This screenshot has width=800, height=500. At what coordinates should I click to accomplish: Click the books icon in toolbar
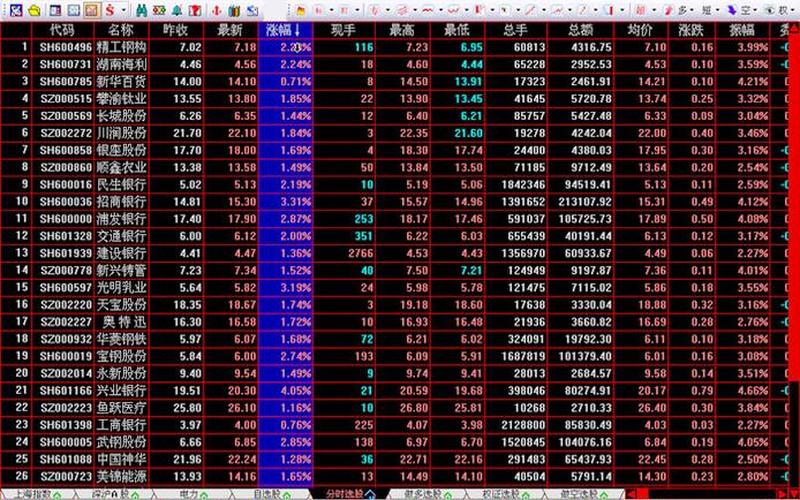[x=234, y=11]
